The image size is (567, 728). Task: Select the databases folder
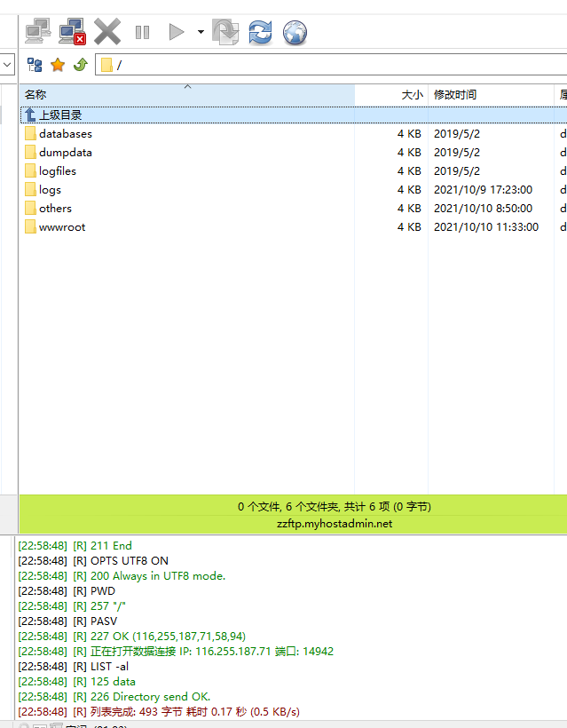pos(65,134)
